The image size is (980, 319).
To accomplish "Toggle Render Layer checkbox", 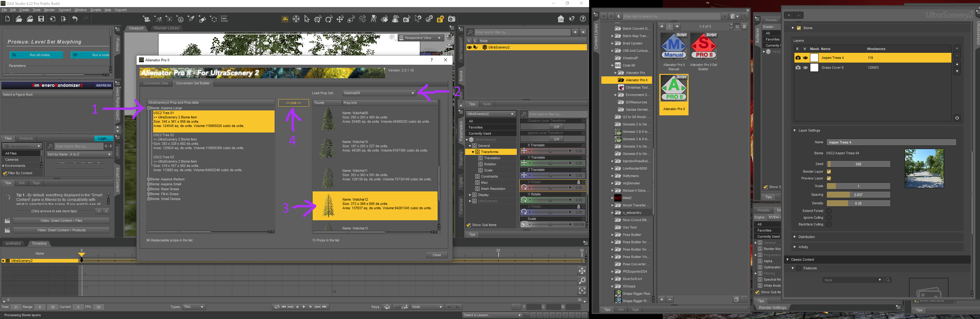I will click(x=829, y=171).
